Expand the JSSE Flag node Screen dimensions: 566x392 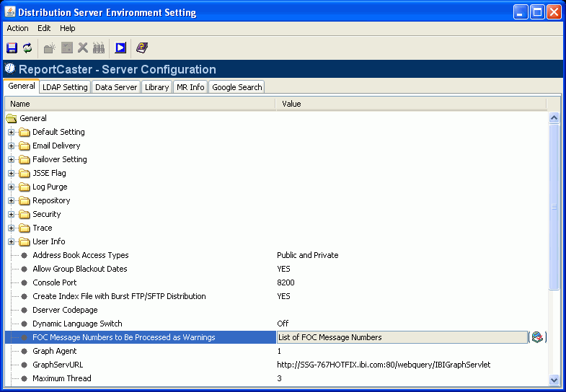(12, 174)
